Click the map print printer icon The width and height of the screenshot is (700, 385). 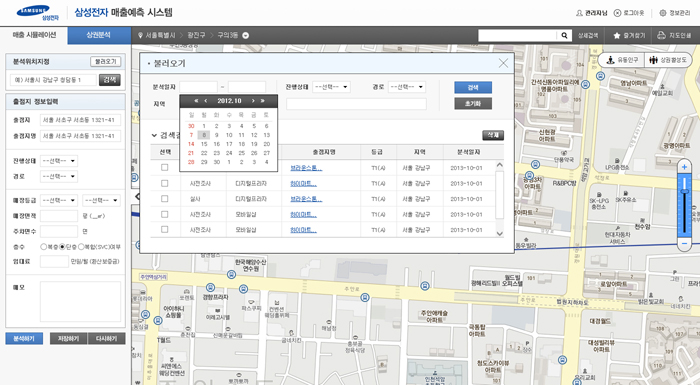662,35
